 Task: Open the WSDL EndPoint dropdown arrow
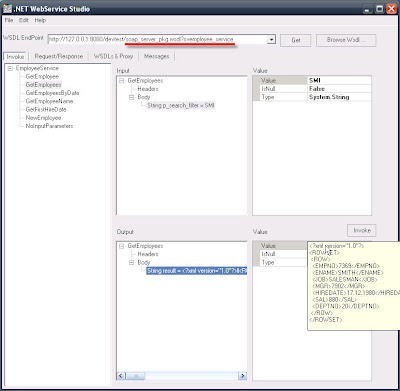coord(271,40)
